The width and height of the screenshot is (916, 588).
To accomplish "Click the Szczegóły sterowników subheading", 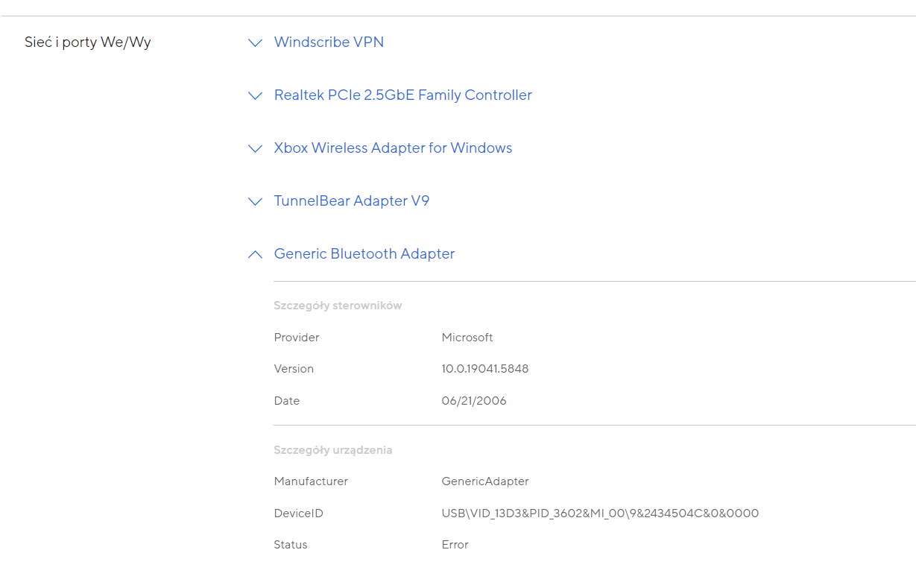I will coord(338,306).
